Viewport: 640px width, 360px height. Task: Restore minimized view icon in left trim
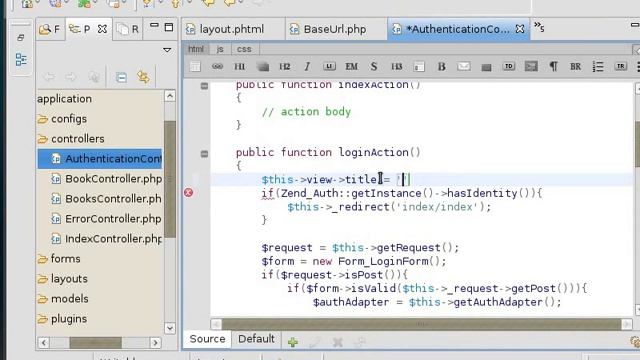coord(21,38)
